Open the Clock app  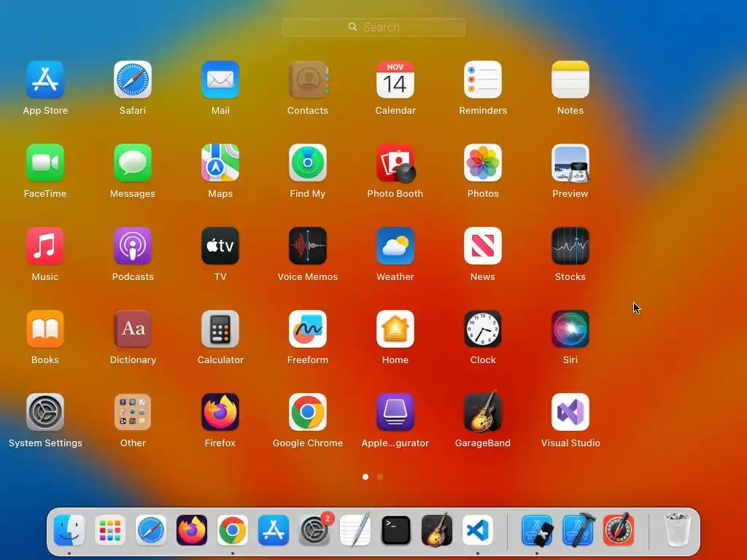pyautogui.click(x=483, y=329)
